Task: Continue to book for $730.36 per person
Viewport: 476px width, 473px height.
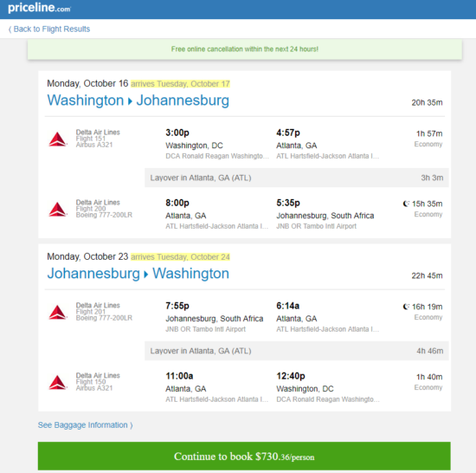Action: (x=244, y=456)
